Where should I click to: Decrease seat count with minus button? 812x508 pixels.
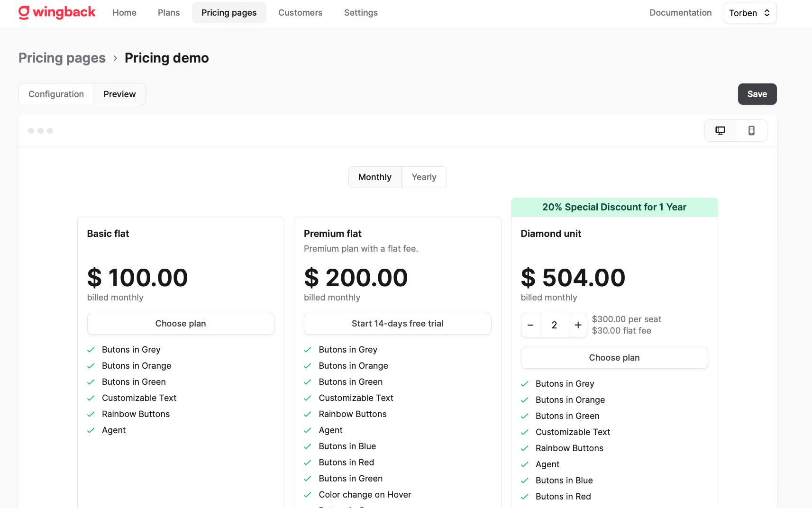point(530,325)
